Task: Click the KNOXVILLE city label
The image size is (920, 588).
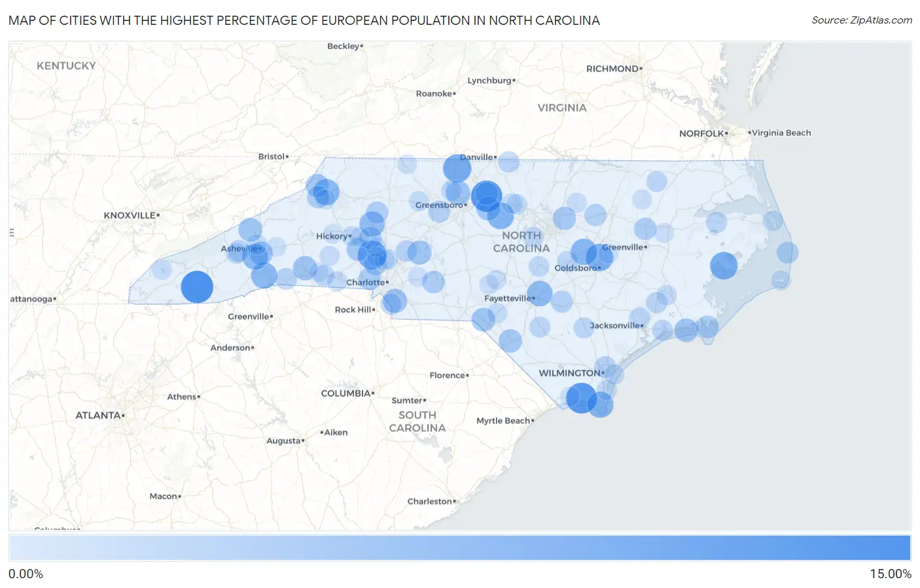Action: point(130,215)
